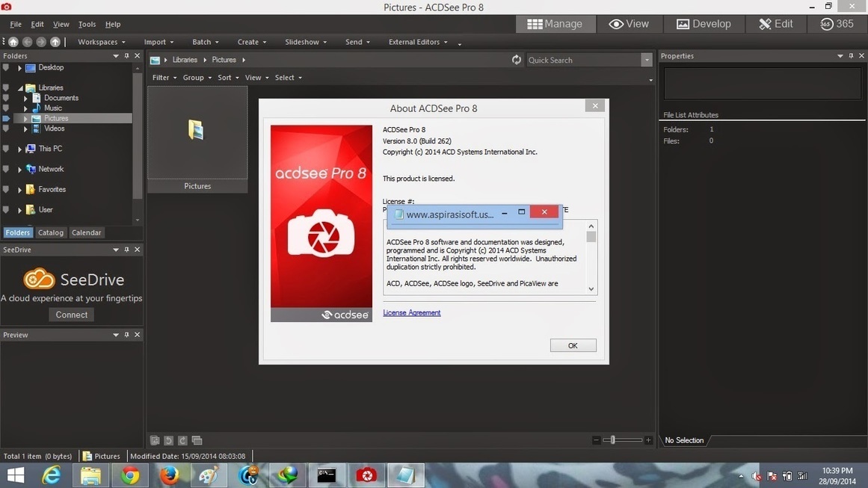Image resolution: width=868 pixels, height=488 pixels.
Task: Click the Back navigation arrow icon
Action: [27, 42]
